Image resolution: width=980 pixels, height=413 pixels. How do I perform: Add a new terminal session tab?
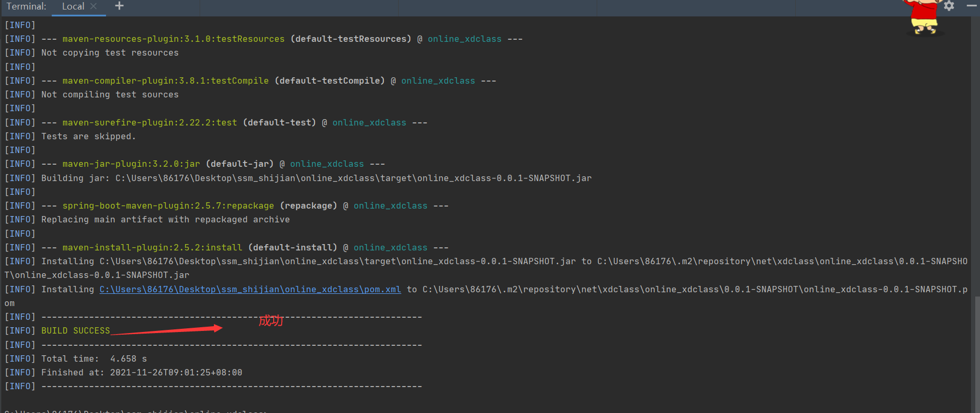coord(119,6)
